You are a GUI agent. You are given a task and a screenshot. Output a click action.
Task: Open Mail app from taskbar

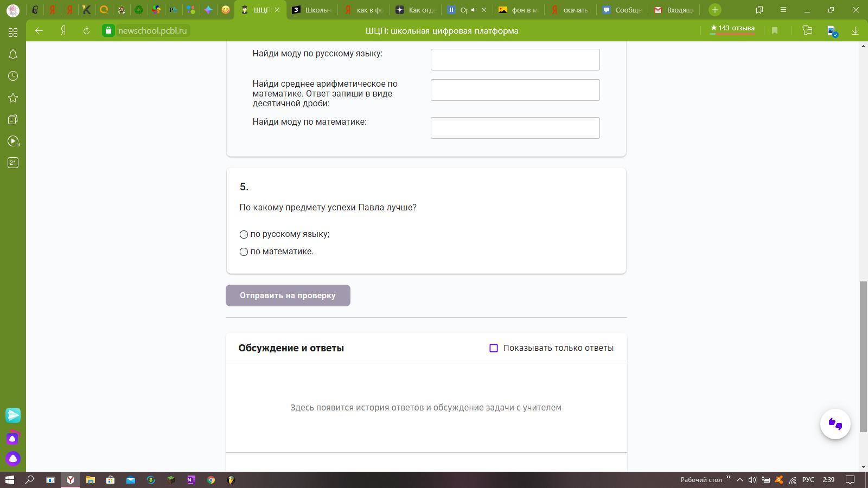pos(131,480)
